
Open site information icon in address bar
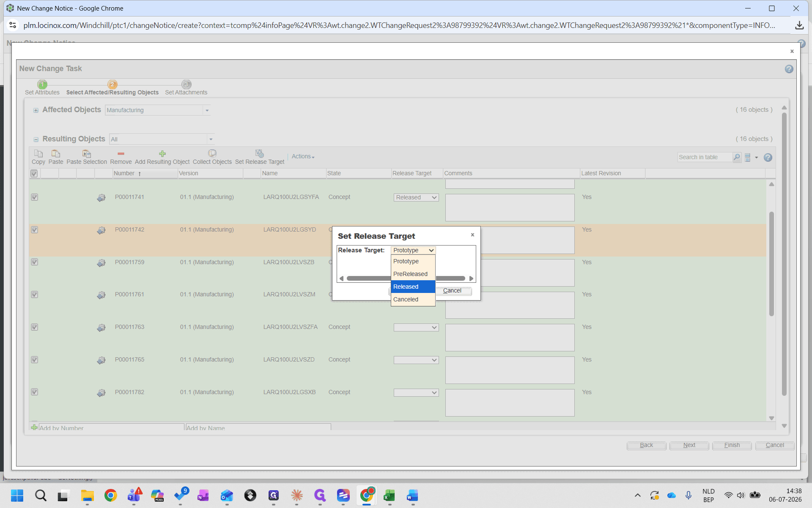13,25
